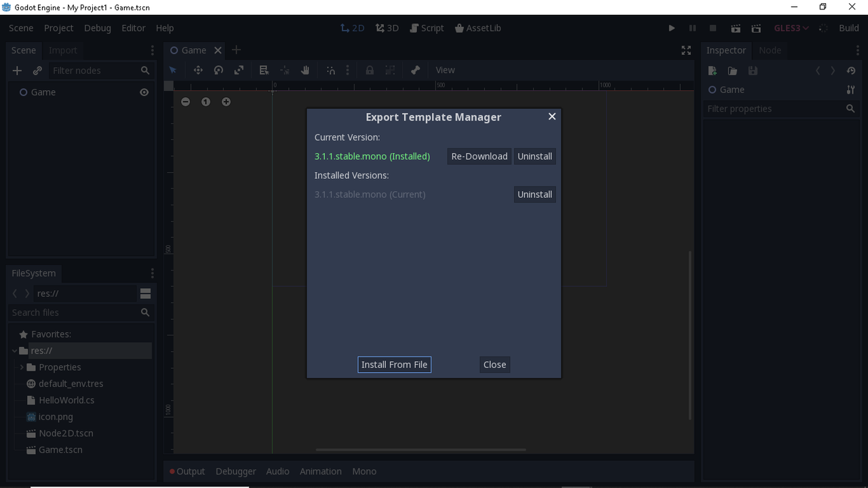868x488 pixels.
Task: Choose the Rotate Mode tool
Action: coord(218,70)
